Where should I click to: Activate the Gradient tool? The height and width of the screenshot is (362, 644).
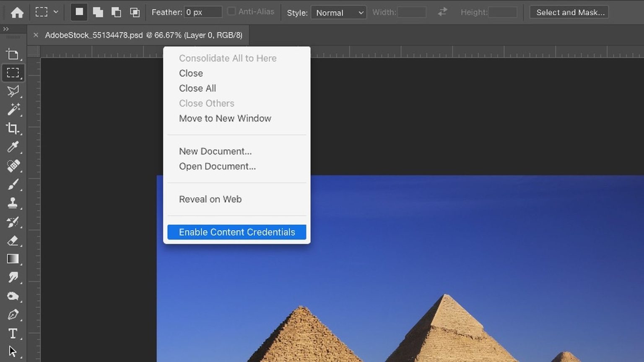pyautogui.click(x=13, y=259)
